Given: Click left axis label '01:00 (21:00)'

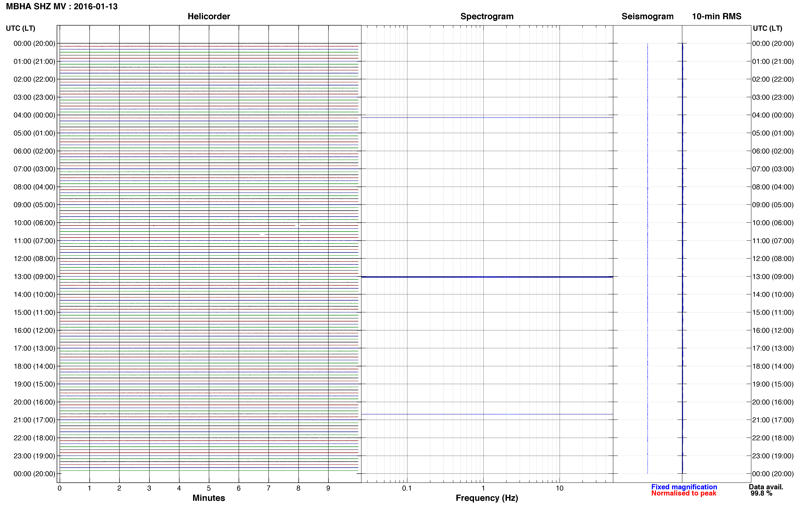Looking at the screenshot, I should tap(34, 62).
